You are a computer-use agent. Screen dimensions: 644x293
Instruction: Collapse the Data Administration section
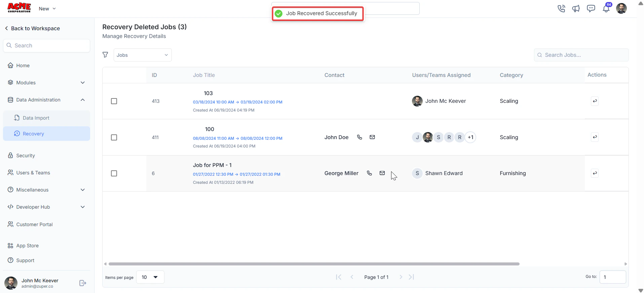pos(46,100)
